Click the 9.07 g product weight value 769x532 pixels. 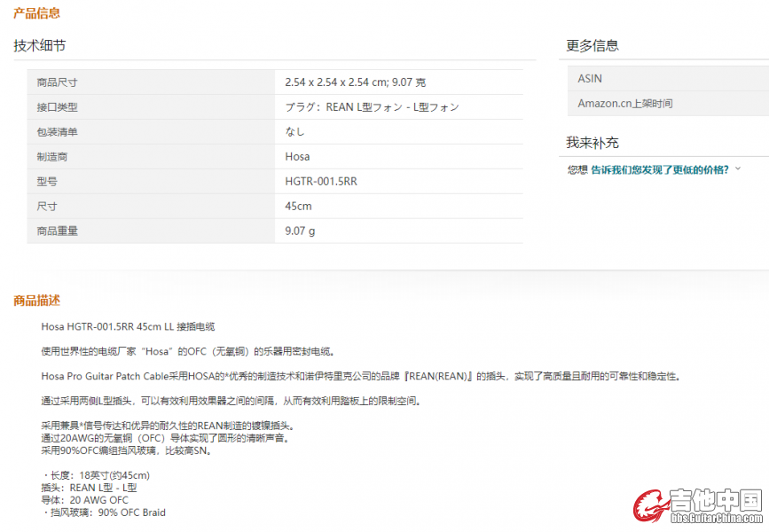coord(300,231)
